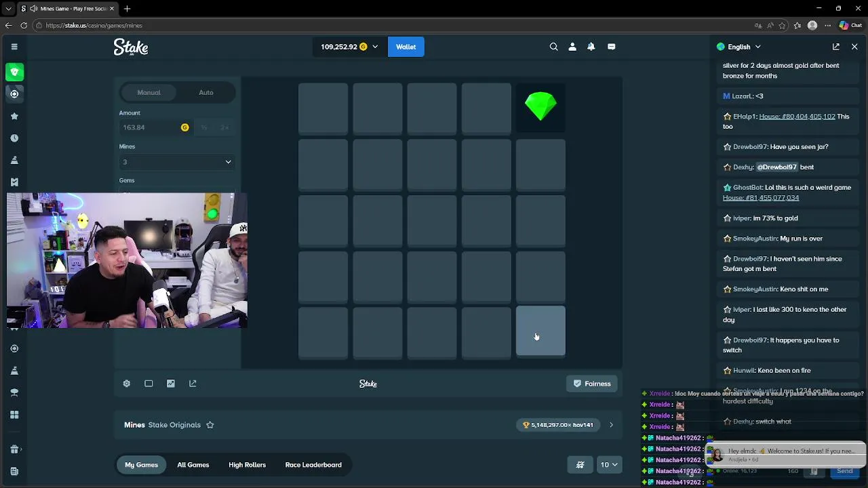This screenshot has width=868, height=488.
Task: Bookmark page with browser star icon
Action: coord(782,25)
